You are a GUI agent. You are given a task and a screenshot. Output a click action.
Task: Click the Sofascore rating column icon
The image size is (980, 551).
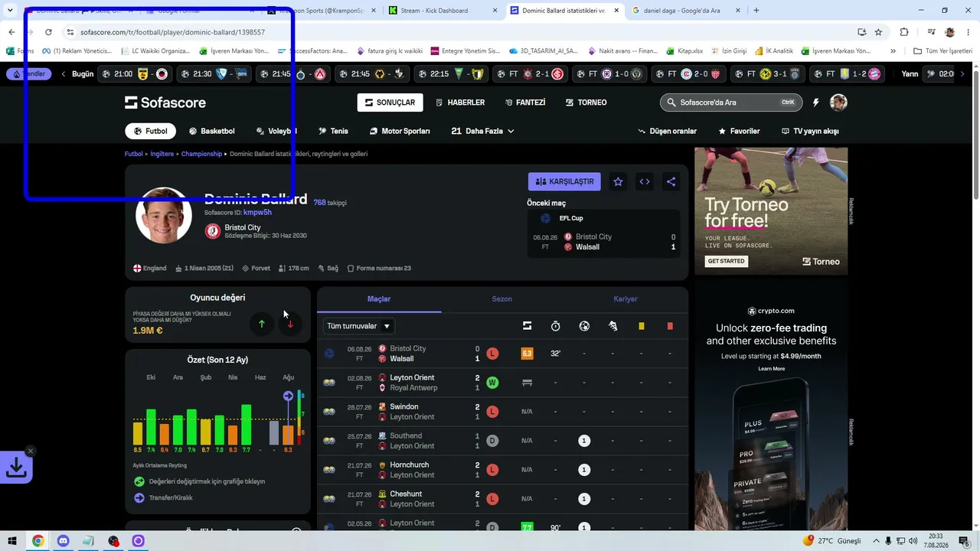(527, 326)
